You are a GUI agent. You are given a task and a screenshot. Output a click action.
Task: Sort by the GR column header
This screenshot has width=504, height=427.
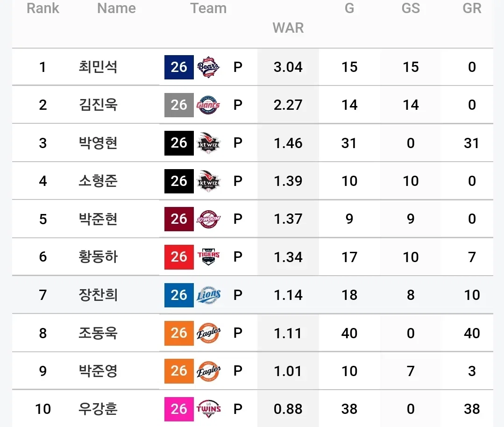coord(472,8)
